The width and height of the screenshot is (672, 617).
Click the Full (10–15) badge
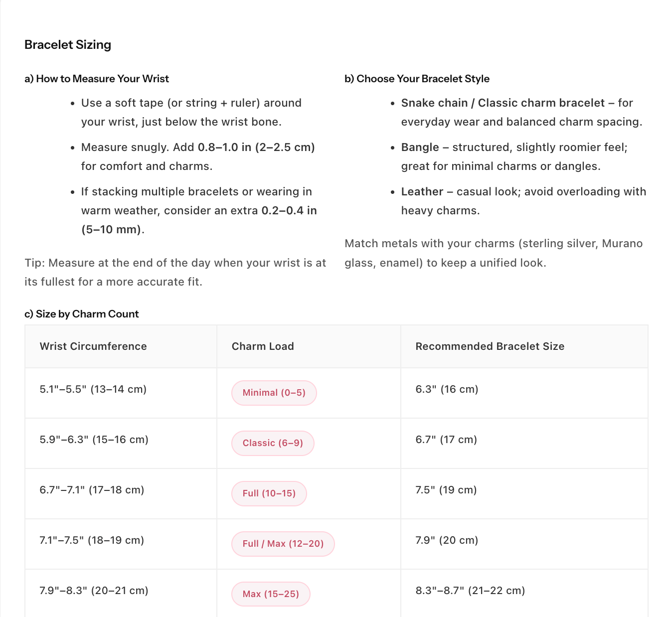[269, 493]
